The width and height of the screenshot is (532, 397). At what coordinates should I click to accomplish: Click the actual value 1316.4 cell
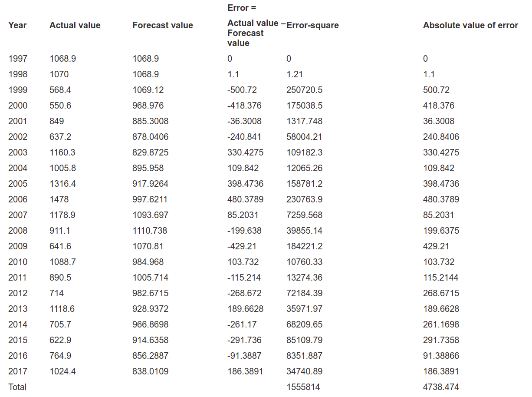click(x=62, y=184)
